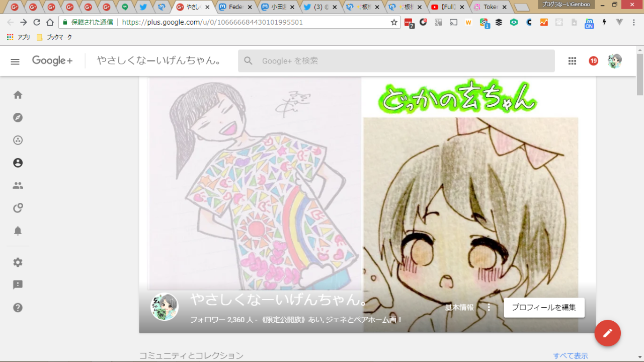Open Notifications bell in left sidebar

(x=18, y=231)
